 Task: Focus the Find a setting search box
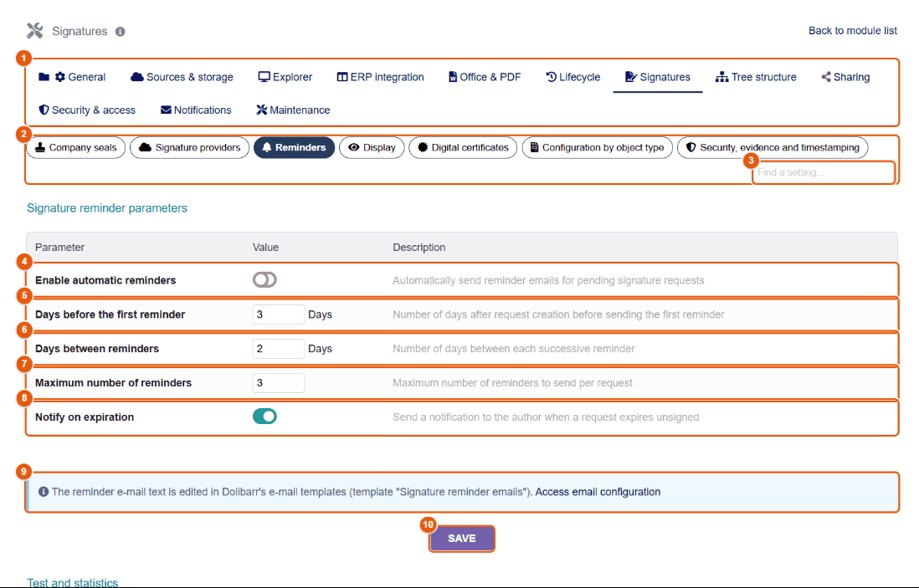824,172
